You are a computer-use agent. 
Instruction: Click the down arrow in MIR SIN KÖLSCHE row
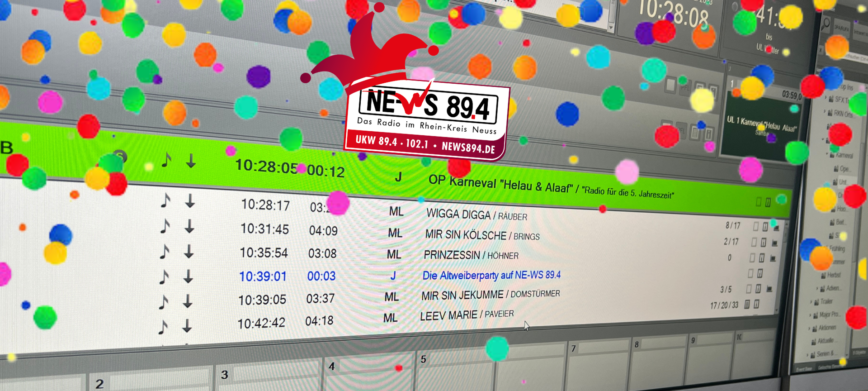(x=189, y=226)
